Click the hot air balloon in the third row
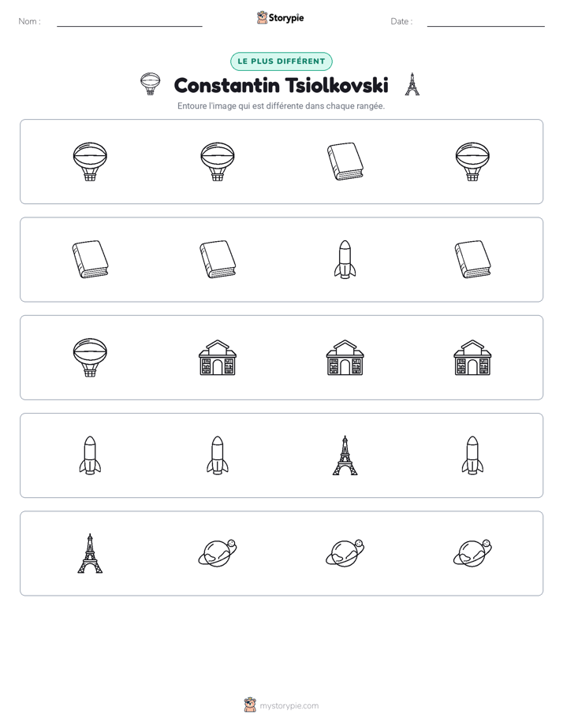Viewport: 563px width, 728px height. [90, 358]
